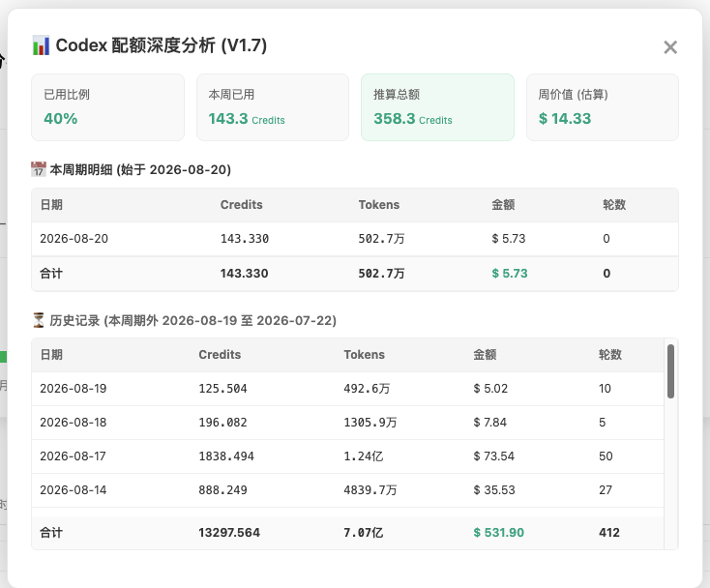Select the 本周已用 143.3 Credits card

click(273, 107)
